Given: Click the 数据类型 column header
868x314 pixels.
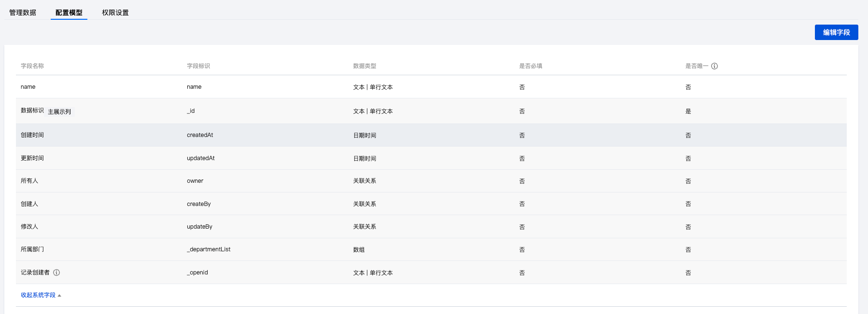Looking at the screenshot, I should pos(364,66).
